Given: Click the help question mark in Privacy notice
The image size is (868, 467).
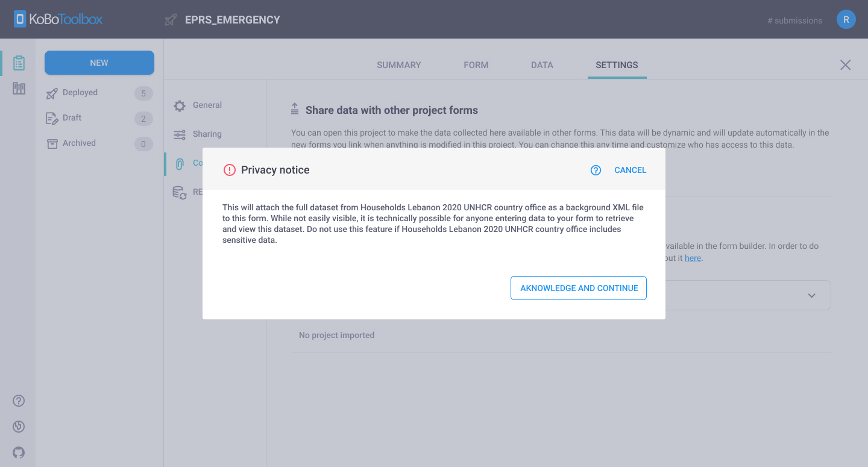Looking at the screenshot, I should tap(596, 170).
